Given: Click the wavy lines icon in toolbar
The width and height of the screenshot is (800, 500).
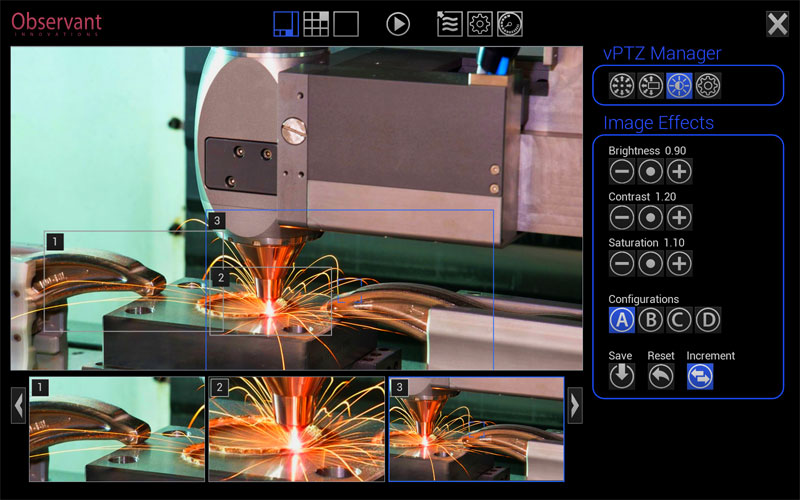Looking at the screenshot, I should coord(451,24).
